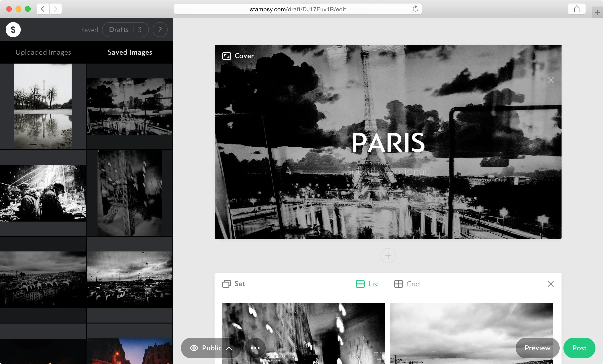603x364 pixels.
Task: Open help via the question mark icon
Action: (160, 30)
